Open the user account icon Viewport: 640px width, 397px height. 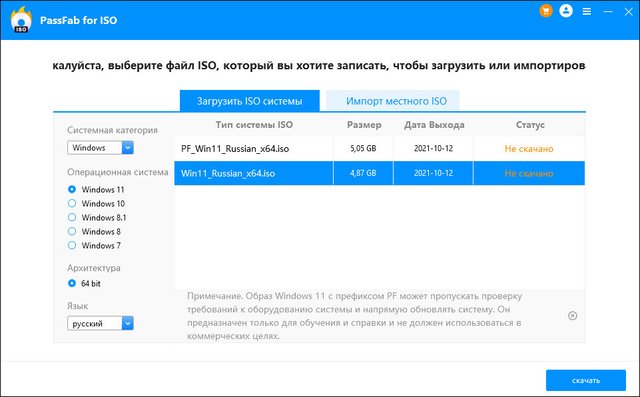(566, 11)
